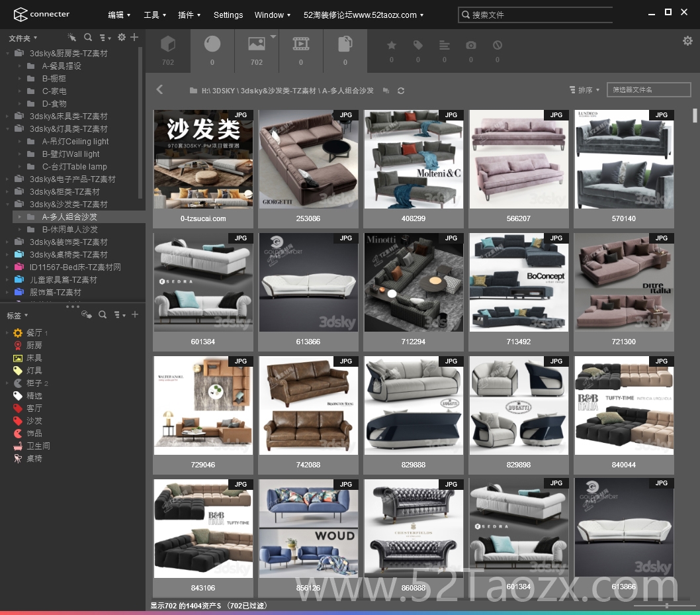Open the 编辑 menu
Screen dimensions: 700x615
tap(119, 15)
